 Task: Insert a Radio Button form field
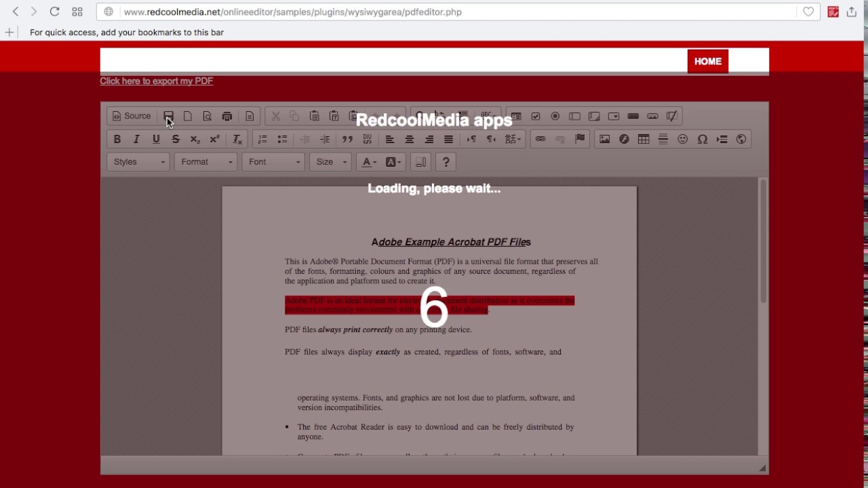click(x=555, y=116)
